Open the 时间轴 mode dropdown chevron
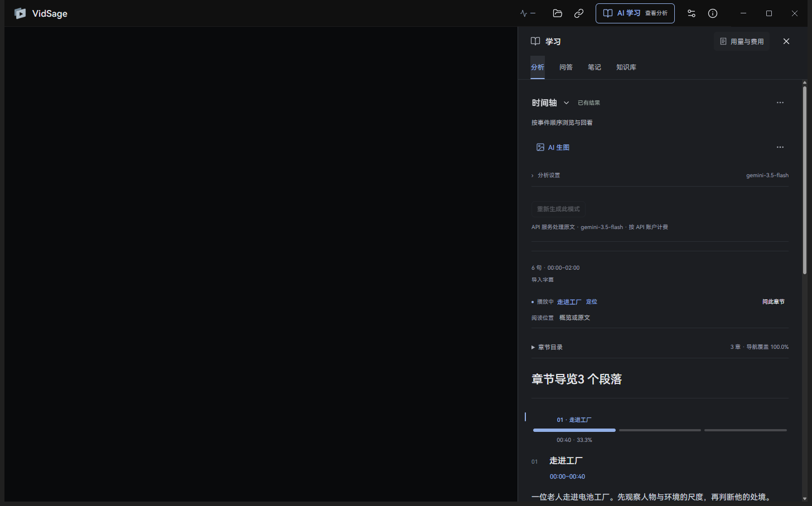812x506 pixels. point(566,103)
